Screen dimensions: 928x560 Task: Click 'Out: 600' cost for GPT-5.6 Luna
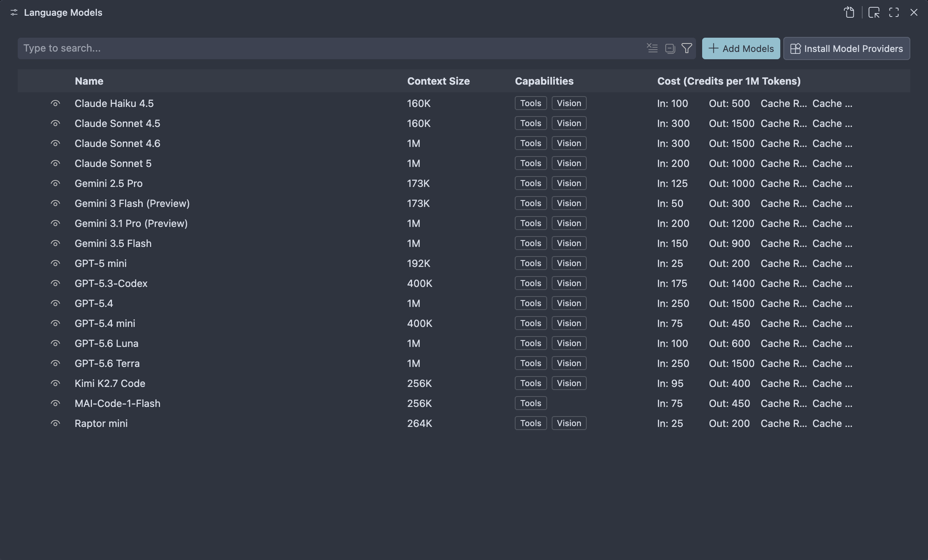click(729, 343)
